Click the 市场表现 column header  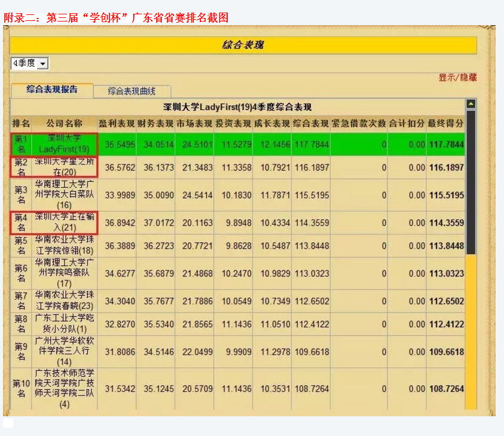pos(194,123)
